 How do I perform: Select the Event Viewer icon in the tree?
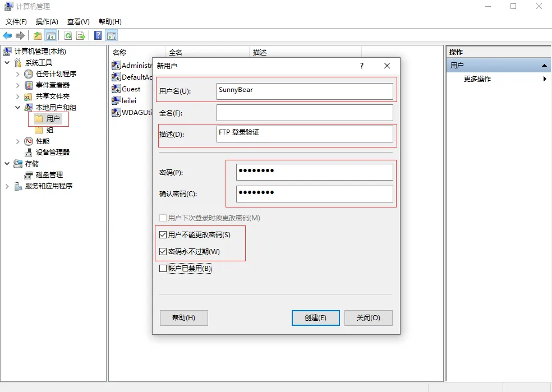(29, 85)
